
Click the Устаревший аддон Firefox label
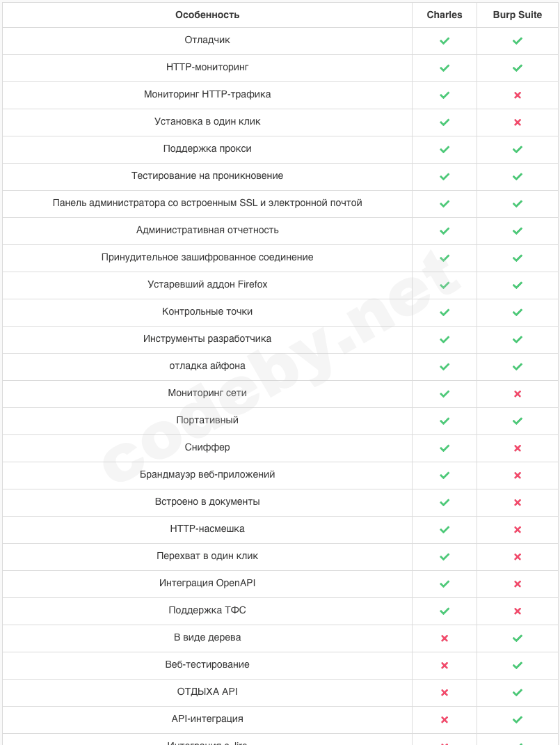[207, 285]
